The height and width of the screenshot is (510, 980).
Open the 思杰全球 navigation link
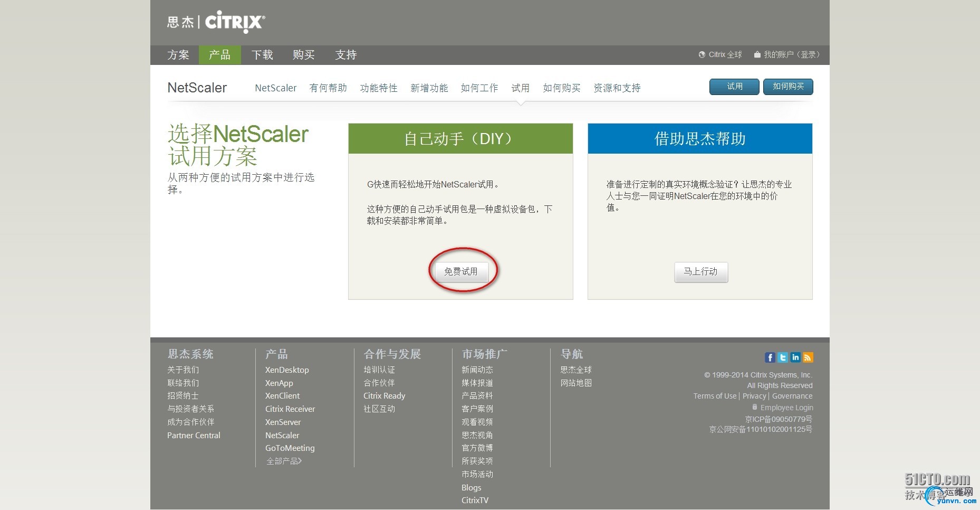(x=576, y=370)
